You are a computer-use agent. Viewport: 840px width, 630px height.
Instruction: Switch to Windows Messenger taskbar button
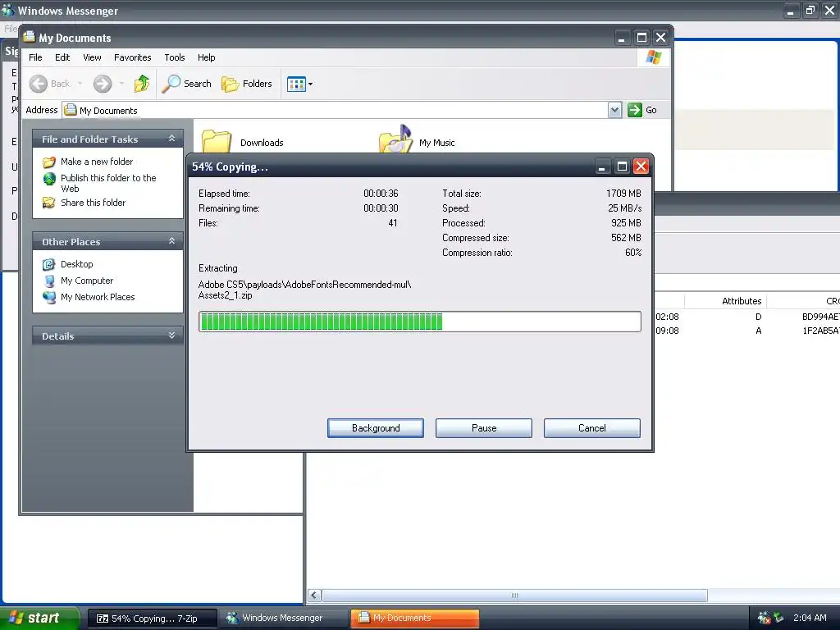tap(282, 619)
